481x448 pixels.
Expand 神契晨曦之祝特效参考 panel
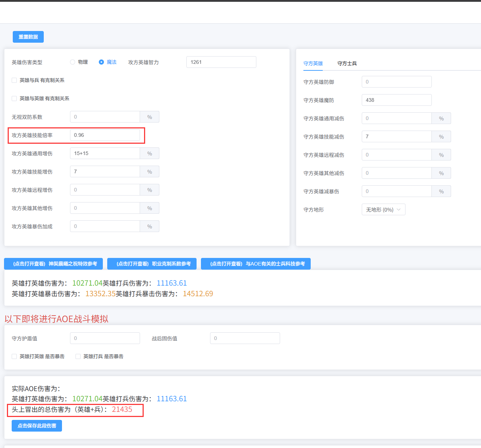click(x=53, y=264)
